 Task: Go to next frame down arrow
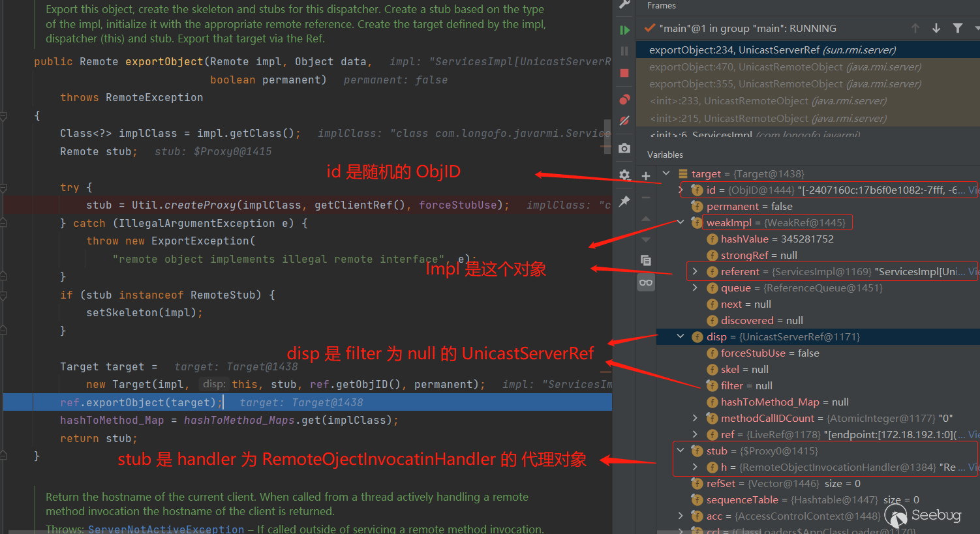pyautogui.click(x=936, y=28)
